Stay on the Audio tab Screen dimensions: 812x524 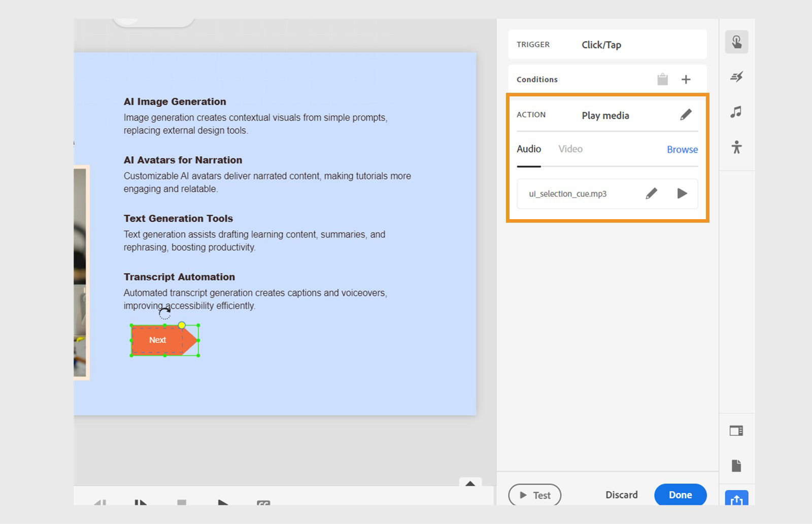[529, 149]
